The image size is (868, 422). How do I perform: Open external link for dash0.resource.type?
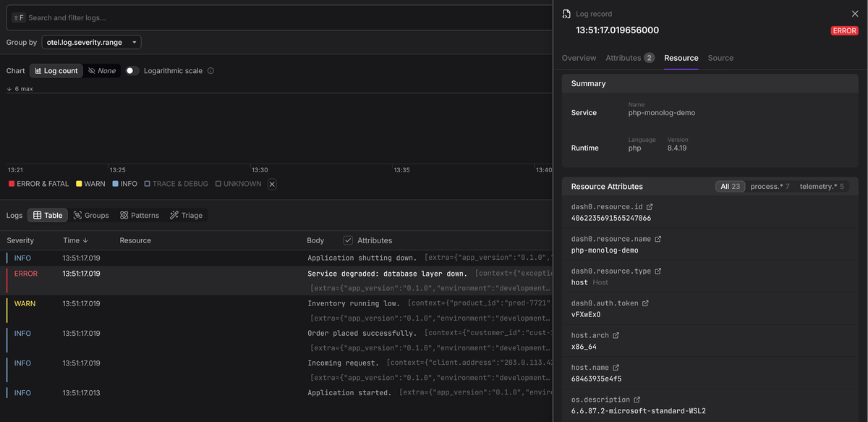658,271
